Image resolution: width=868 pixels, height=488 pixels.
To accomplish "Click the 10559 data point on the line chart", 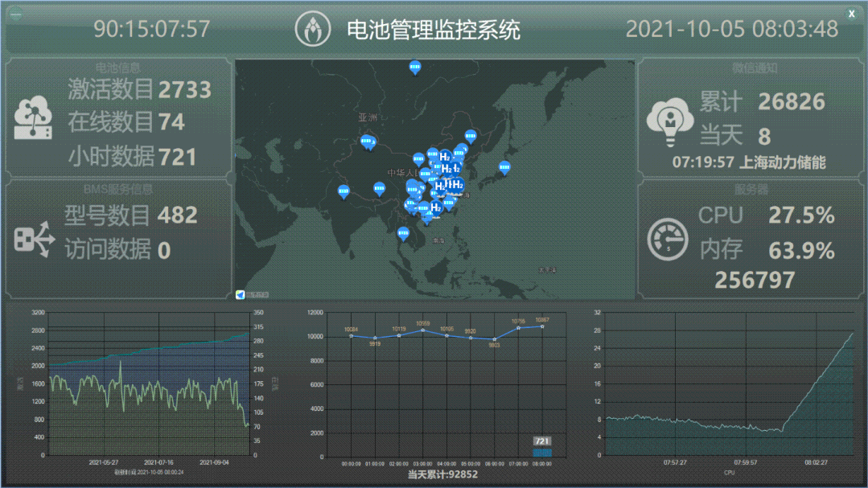I will [x=423, y=330].
